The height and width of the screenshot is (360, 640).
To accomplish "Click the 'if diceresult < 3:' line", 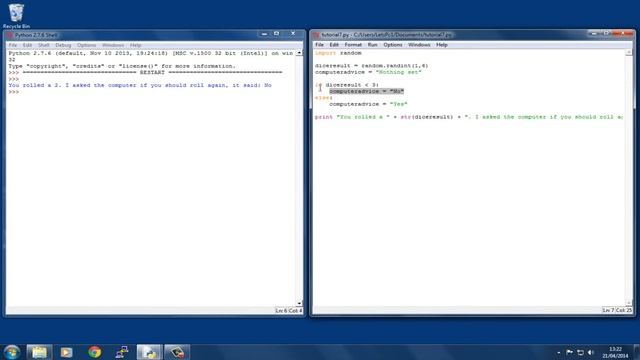I will [x=347, y=85].
